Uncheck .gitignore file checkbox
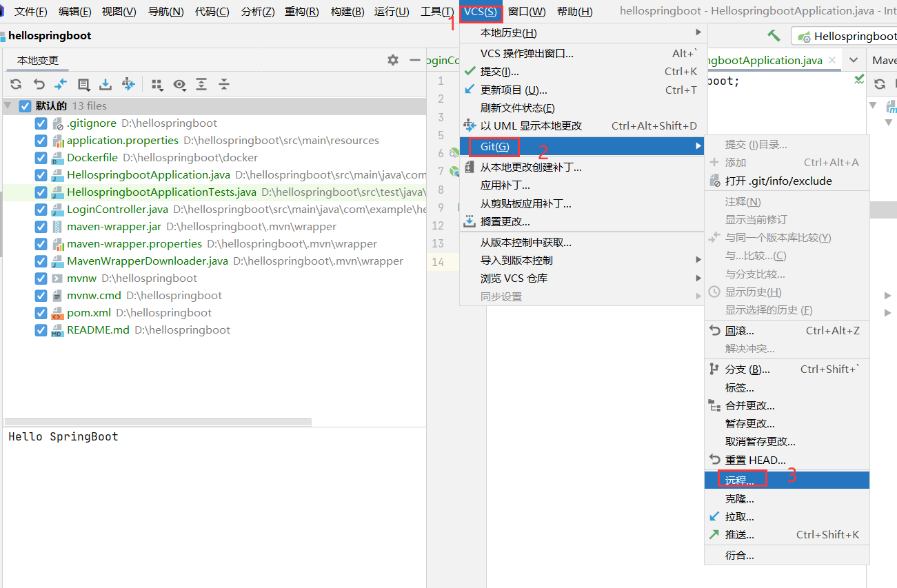The width and height of the screenshot is (897, 588). [41, 123]
